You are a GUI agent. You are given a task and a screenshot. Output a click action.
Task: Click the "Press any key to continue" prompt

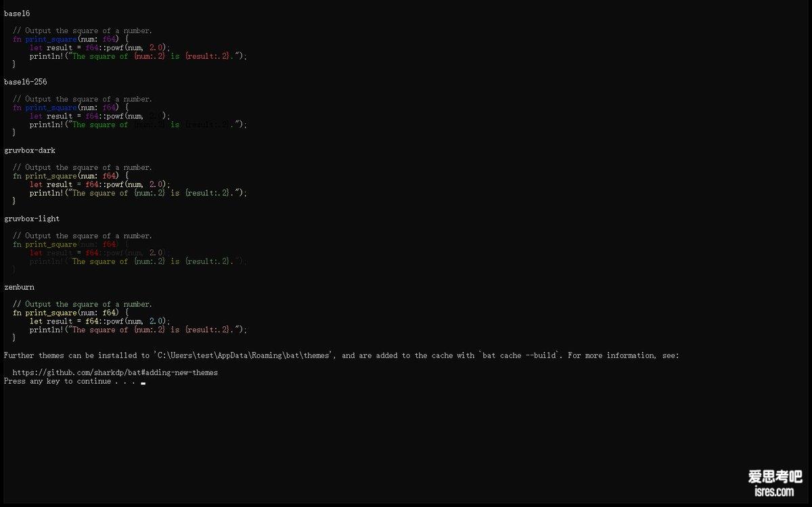coord(69,381)
